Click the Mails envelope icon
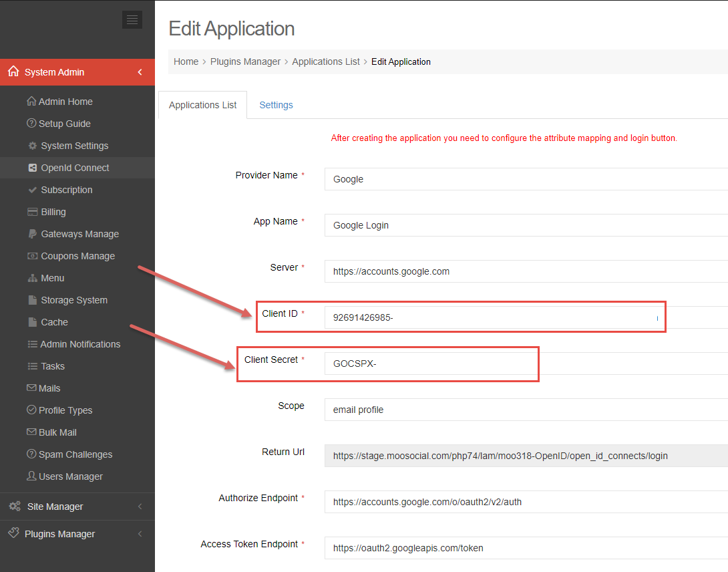The width and height of the screenshot is (728, 572). (31, 388)
